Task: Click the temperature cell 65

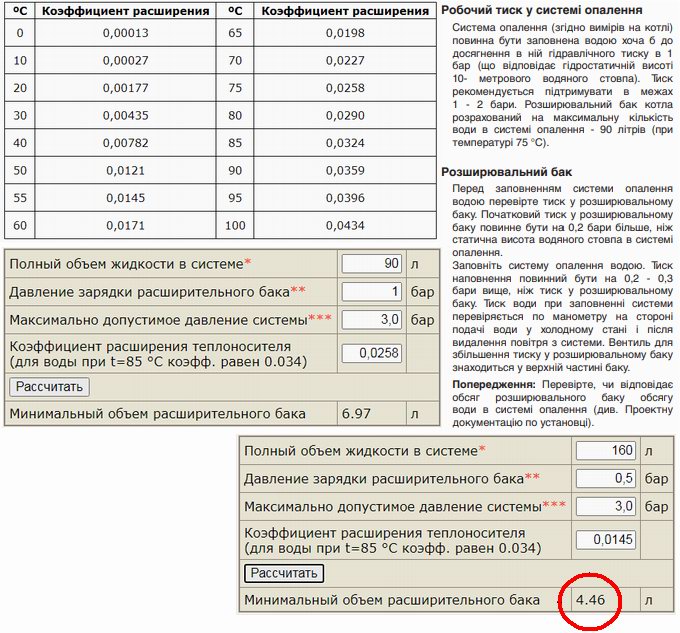Action: pyautogui.click(x=235, y=33)
